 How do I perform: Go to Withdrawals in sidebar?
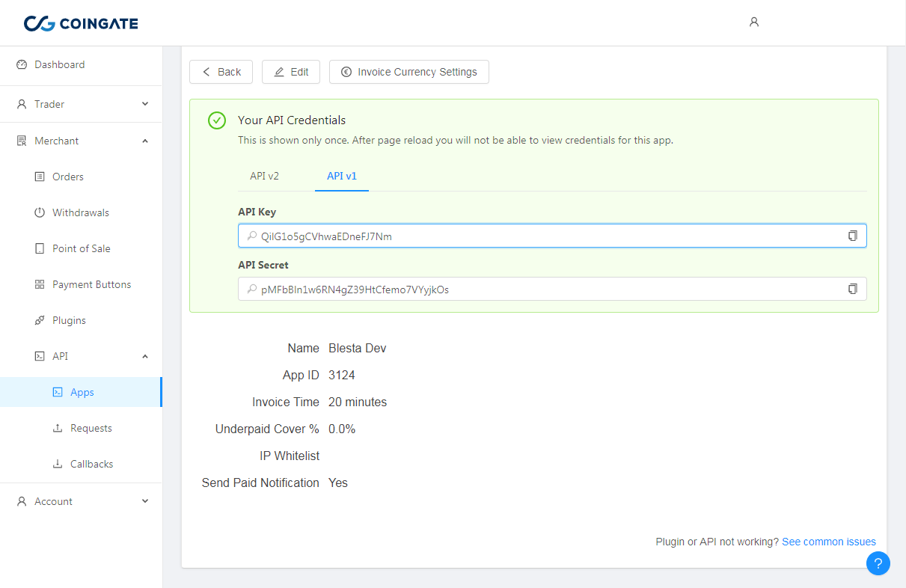pyautogui.click(x=80, y=213)
